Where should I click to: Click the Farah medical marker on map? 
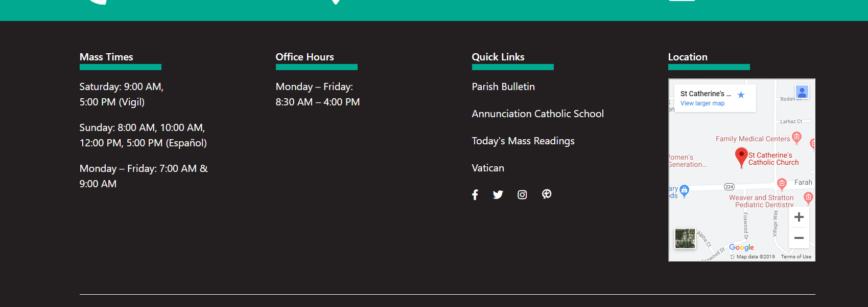[782, 183]
